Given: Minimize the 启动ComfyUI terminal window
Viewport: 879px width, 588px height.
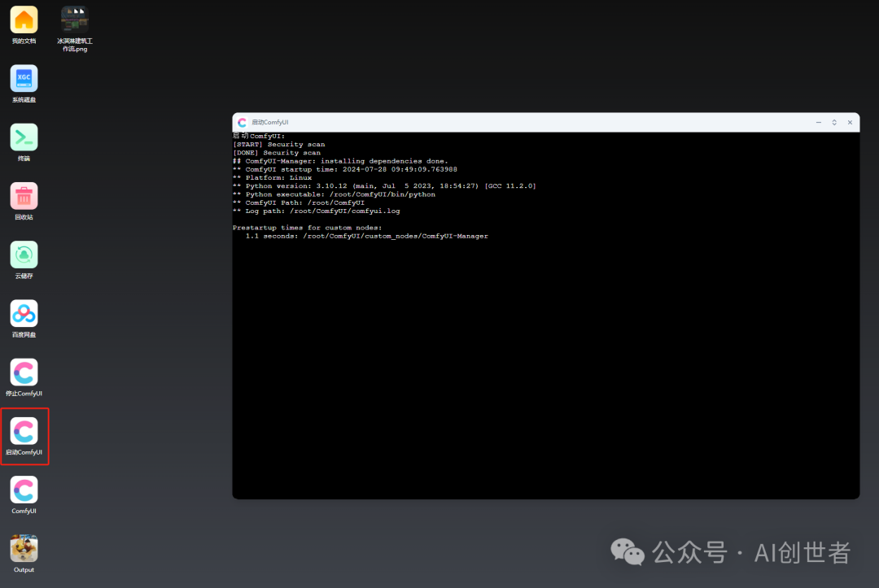Looking at the screenshot, I should [x=818, y=123].
